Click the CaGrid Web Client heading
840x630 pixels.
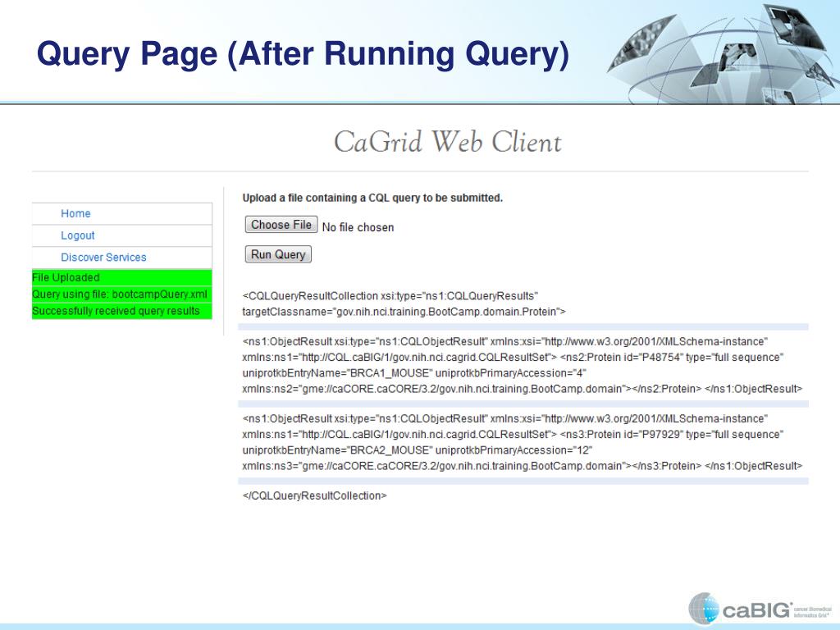(x=448, y=143)
